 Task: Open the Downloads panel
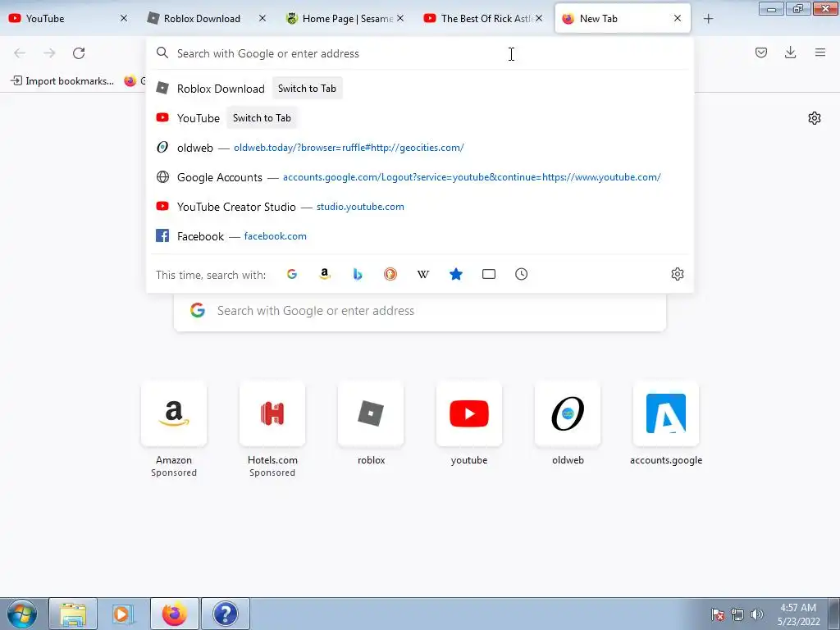click(790, 52)
